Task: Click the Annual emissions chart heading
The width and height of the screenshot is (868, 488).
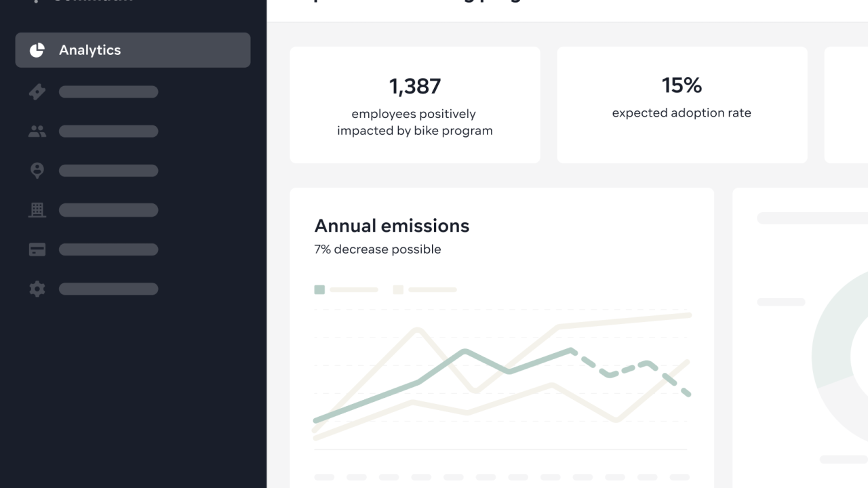Action: [x=391, y=226]
